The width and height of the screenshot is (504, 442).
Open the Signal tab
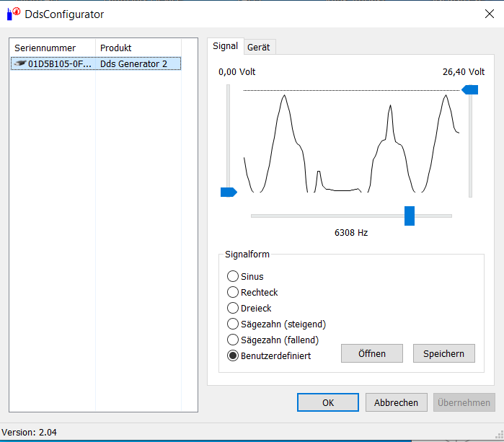(x=225, y=46)
